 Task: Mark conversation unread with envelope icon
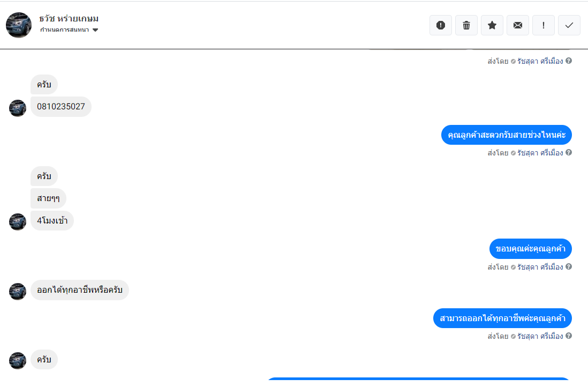(x=518, y=25)
